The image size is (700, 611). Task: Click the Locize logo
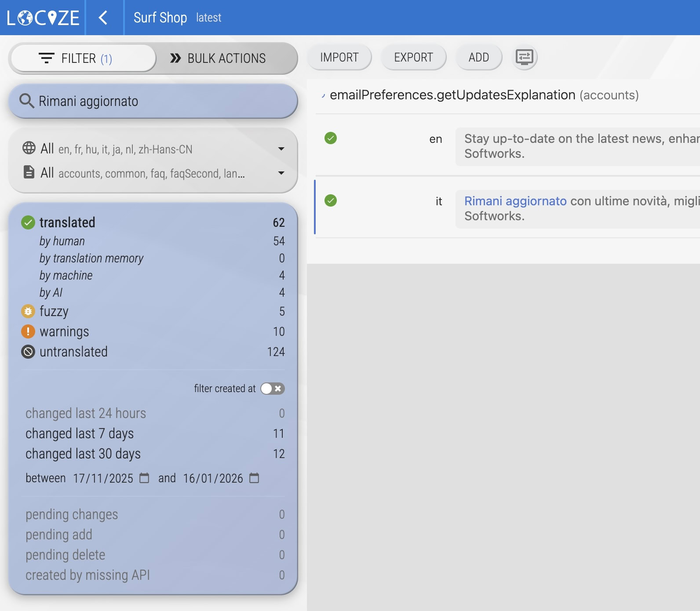tap(43, 18)
